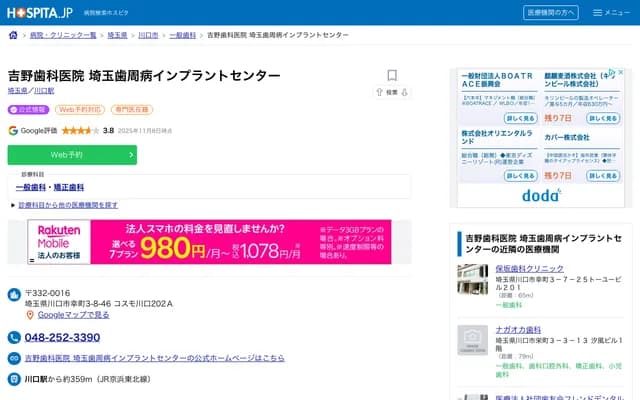
Task: Open the 一般歯科 department link
Action: point(31,187)
